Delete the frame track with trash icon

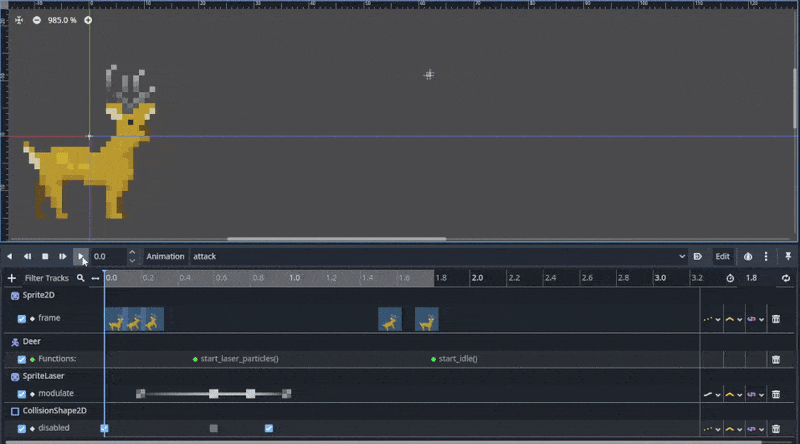tap(776, 319)
